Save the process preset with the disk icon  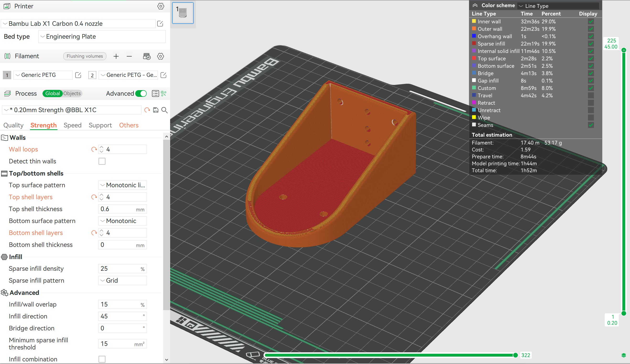156,110
